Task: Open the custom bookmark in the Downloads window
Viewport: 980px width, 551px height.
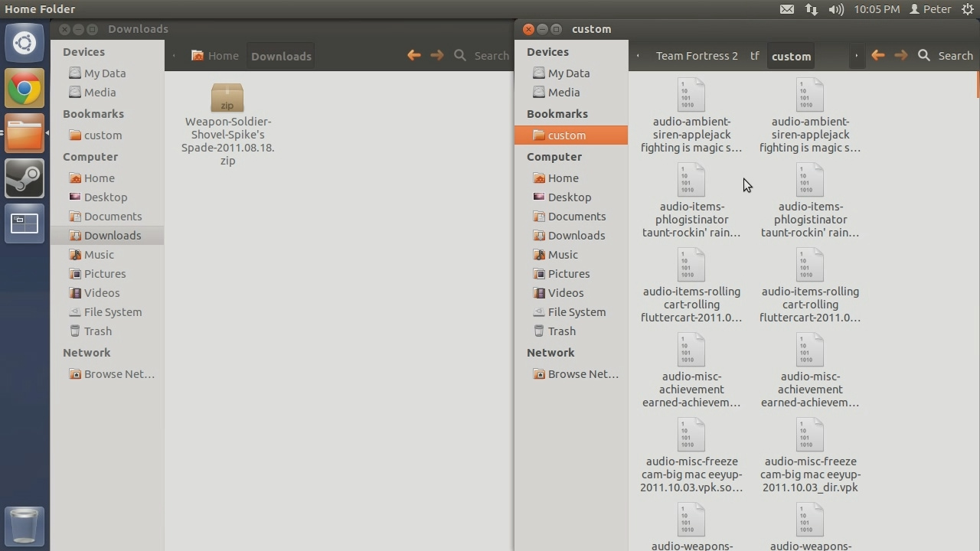Action: 103,135
